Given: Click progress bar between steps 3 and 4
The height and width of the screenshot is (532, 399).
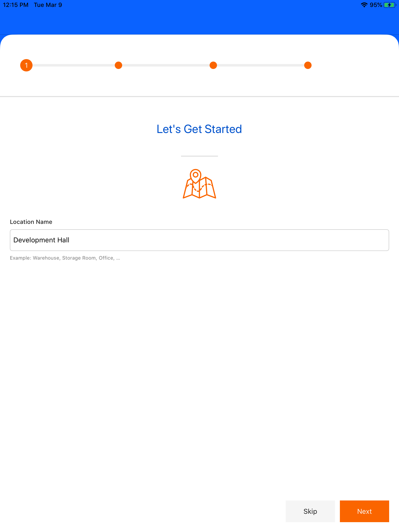Looking at the screenshot, I should pyautogui.click(x=261, y=65).
